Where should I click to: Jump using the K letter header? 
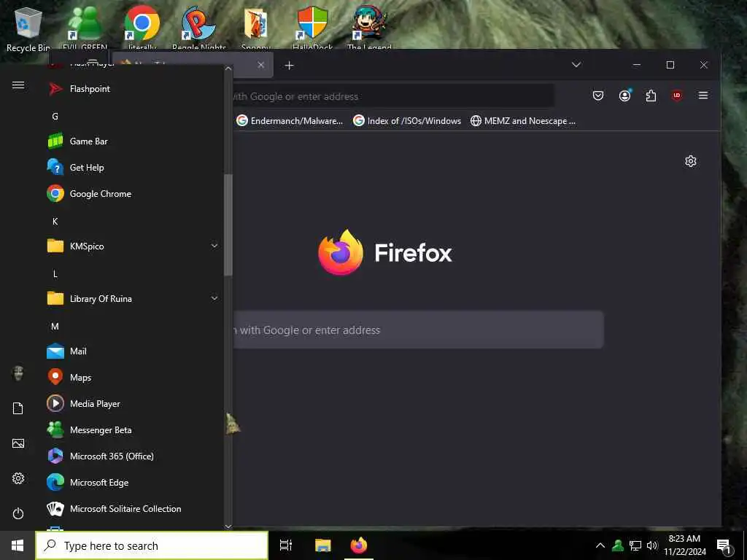click(55, 221)
